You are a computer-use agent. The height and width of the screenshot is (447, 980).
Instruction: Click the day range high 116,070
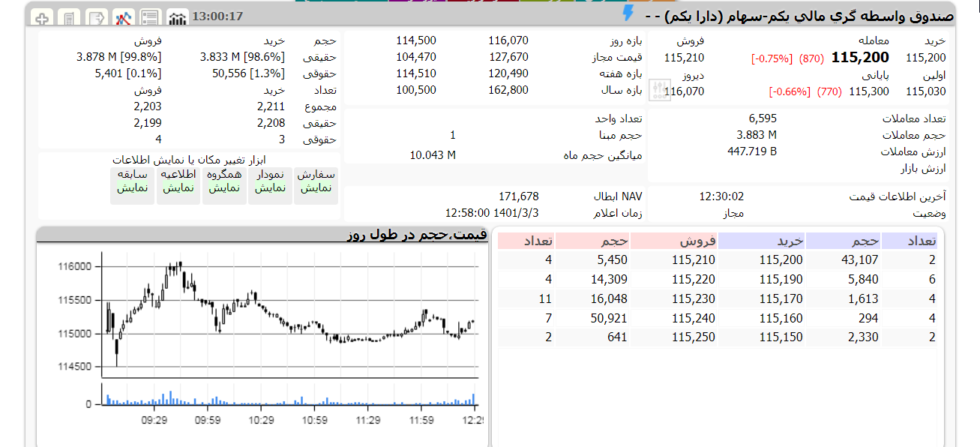508,40
